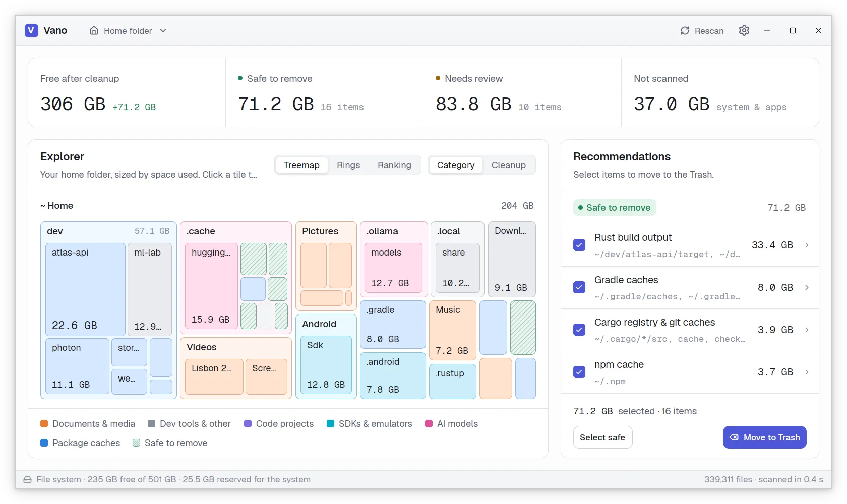Click the file system drive icon in the status bar
The height and width of the screenshot is (504, 847).
tap(28, 480)
